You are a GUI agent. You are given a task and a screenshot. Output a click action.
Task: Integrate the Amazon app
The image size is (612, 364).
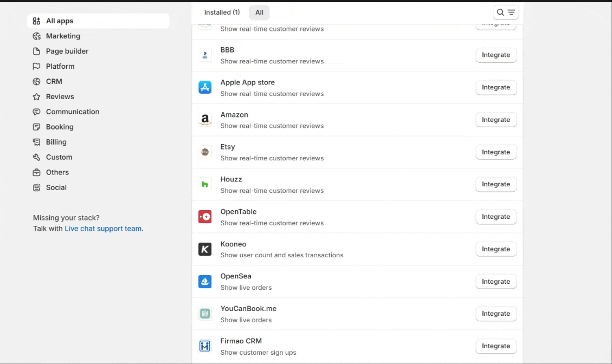[495, 120]
